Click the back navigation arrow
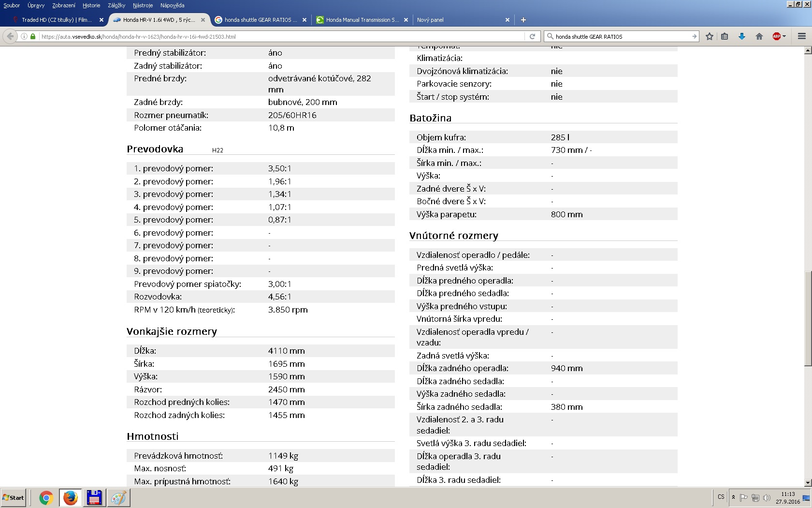This screenshot has height=508, width=812. pos(10,36)
